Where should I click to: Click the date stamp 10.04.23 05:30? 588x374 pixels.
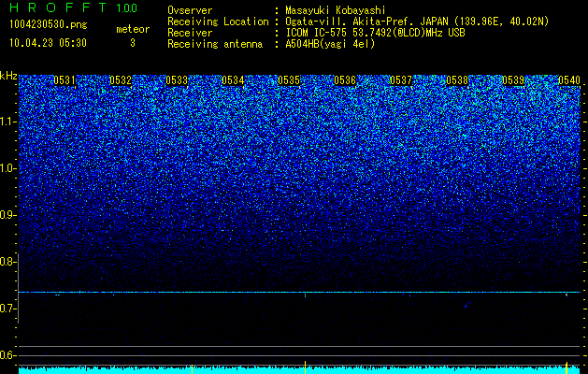48,43
